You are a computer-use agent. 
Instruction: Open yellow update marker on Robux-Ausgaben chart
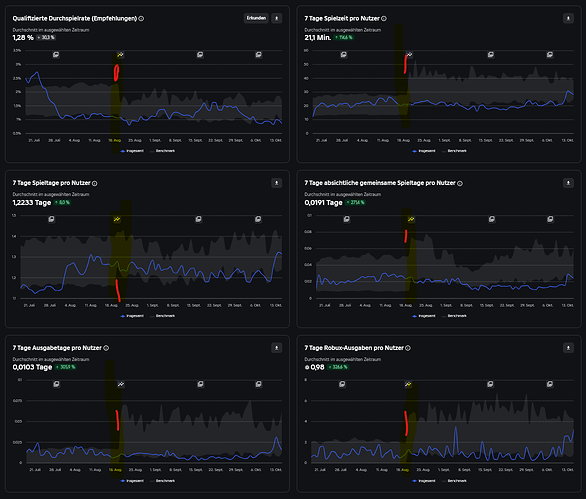[x=408, y=384]
